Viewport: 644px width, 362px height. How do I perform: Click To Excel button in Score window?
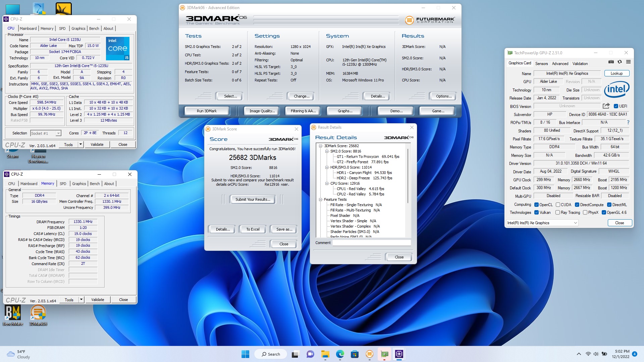(x=253, y=229)
